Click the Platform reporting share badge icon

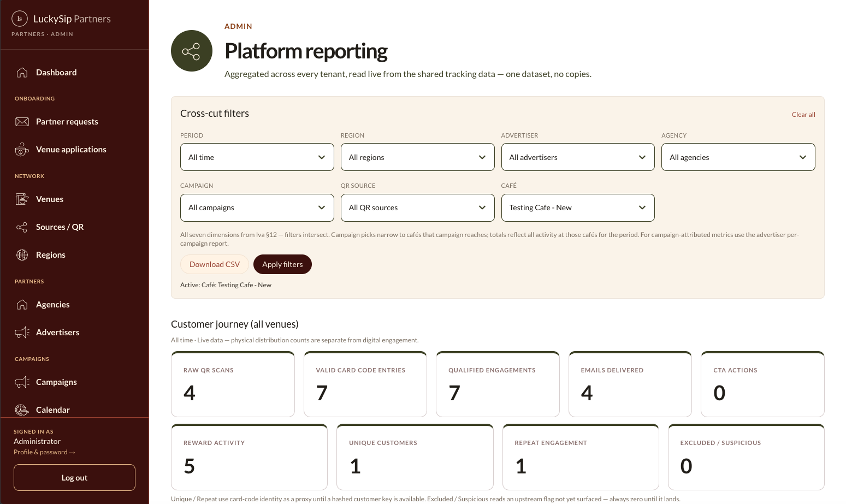click(x=192, y=51)
